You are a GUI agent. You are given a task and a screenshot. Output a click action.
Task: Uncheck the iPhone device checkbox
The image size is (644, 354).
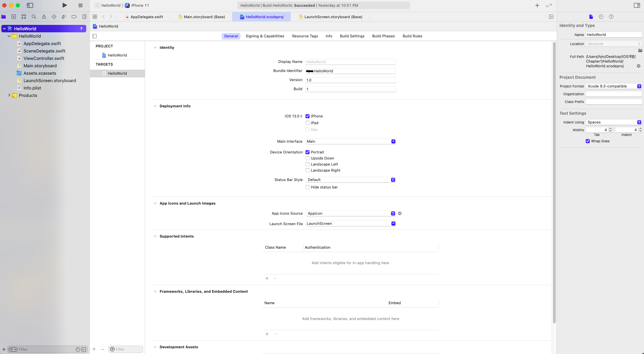tap(308, 116)
